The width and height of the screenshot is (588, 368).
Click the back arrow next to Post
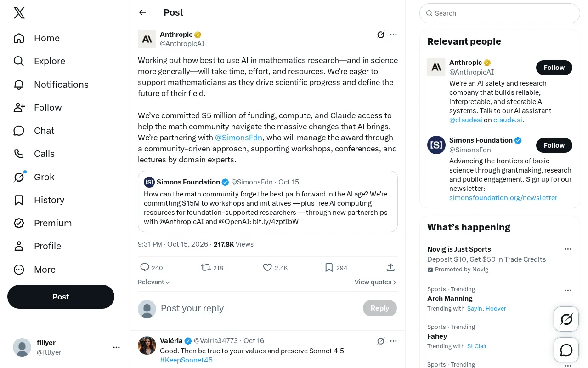click(142, 12)
